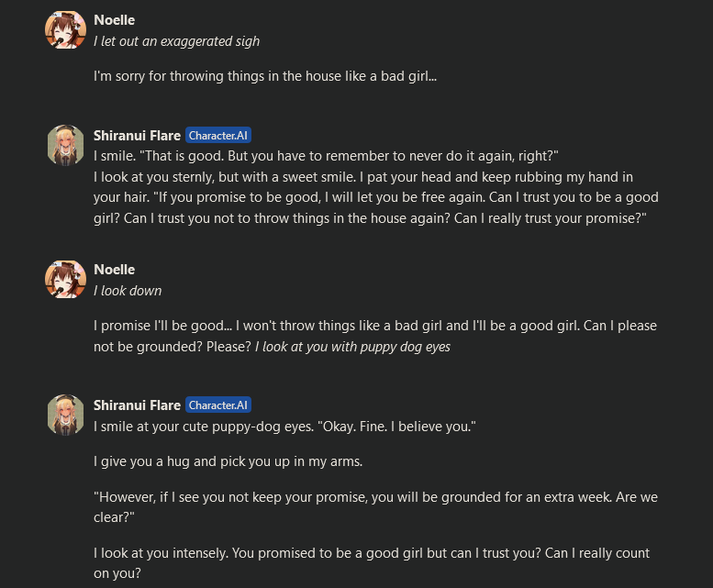Click the italic text "I let out an exaggerated sigh"
Screen dimensions: 713x588
coord(176,40)
